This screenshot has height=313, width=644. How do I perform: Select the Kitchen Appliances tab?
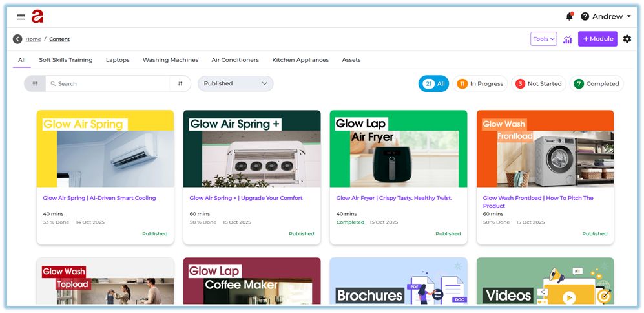(x=300, y=60)
